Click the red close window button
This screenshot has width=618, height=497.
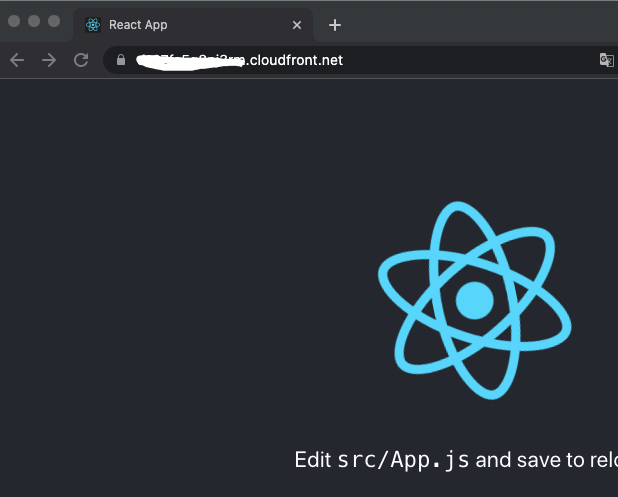[14, 21]
